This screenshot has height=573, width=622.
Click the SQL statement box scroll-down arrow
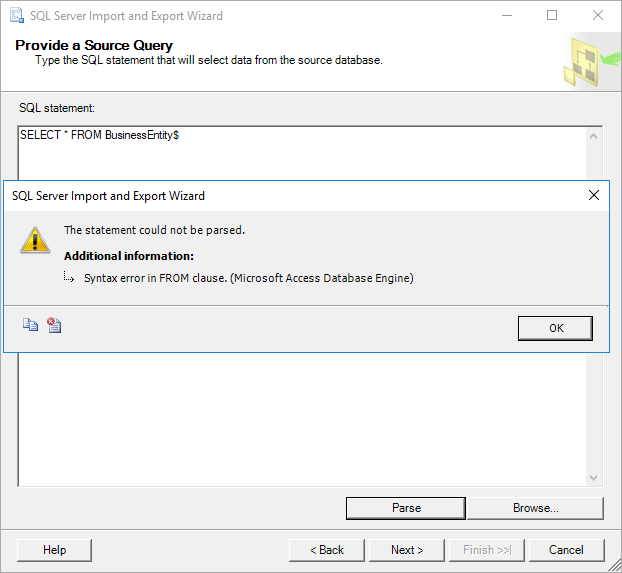594,479
